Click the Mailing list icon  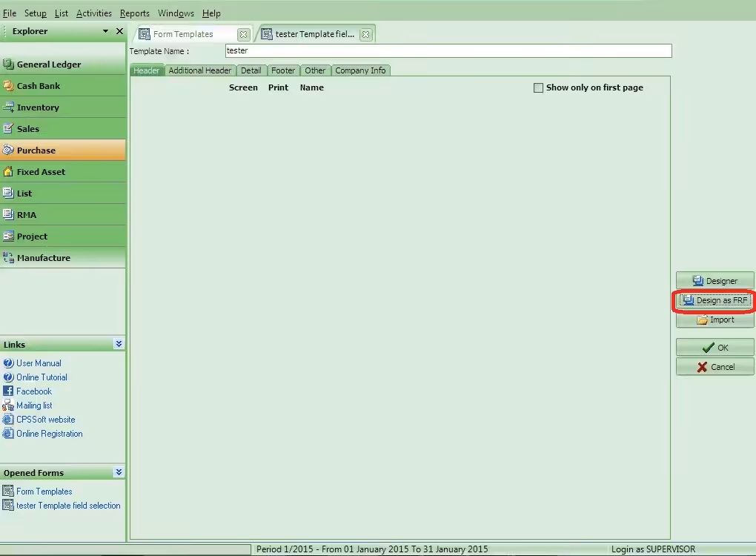pos(8,406)
